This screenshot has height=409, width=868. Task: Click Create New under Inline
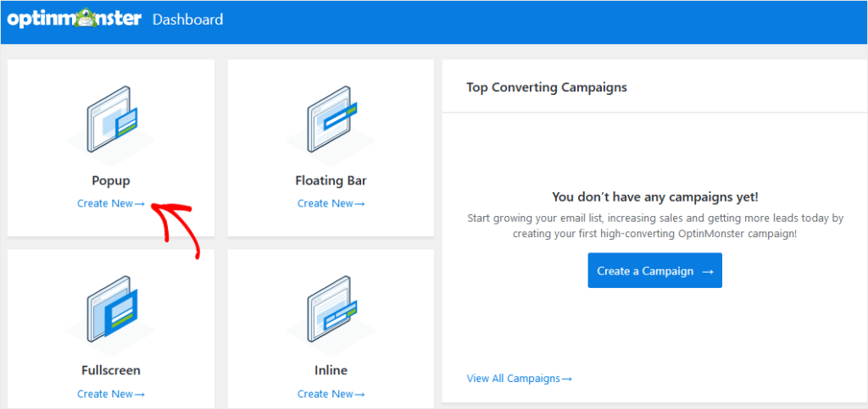pos(331,394)
